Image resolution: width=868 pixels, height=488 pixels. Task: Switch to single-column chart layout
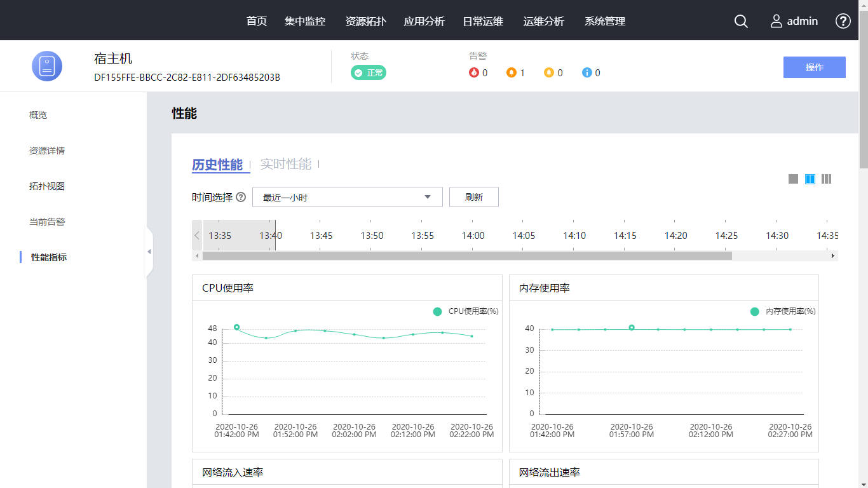793,179
